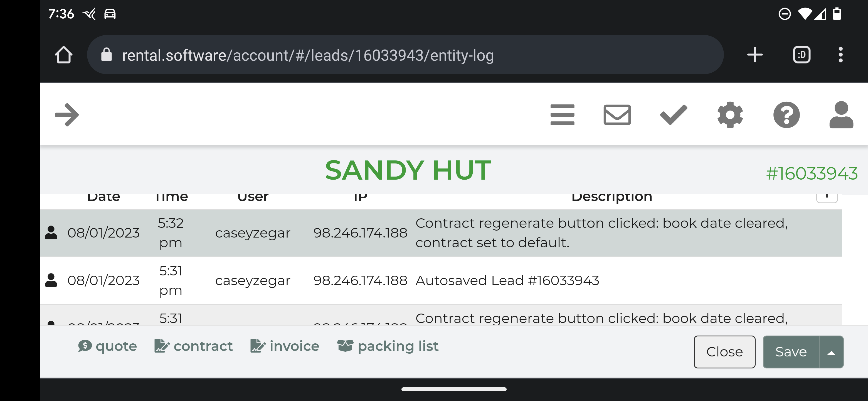Viewport: 868px width, 401px height.
Task: Open the user profile icon
Action: [x=841, y=115]
